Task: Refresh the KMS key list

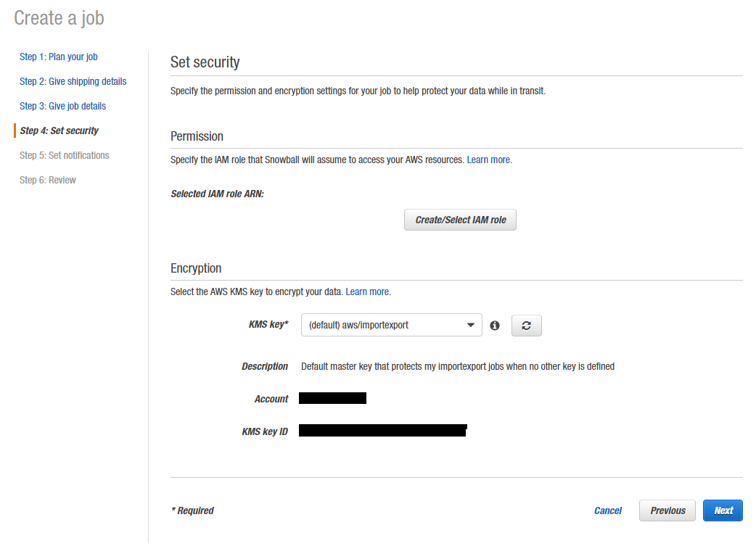Action: pyautogui.click(x=526, y=326)
